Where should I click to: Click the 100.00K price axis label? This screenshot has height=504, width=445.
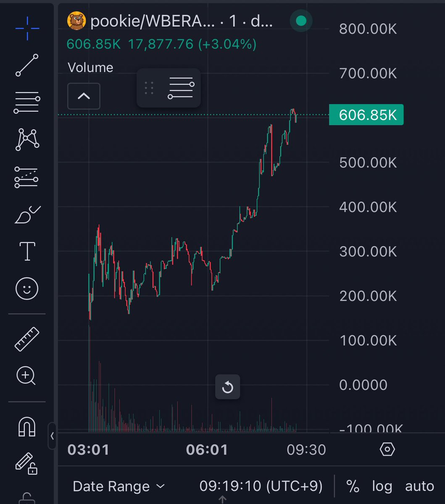[368, 340]
